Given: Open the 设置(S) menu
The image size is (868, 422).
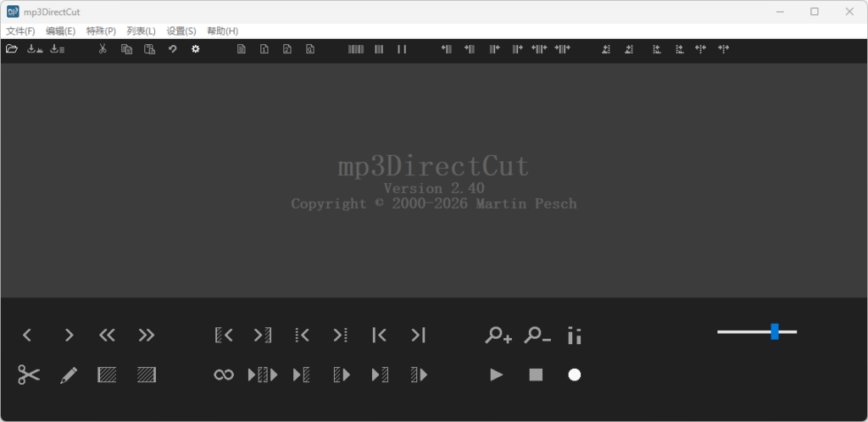Looking at the screenshot, I should point(181,31).
